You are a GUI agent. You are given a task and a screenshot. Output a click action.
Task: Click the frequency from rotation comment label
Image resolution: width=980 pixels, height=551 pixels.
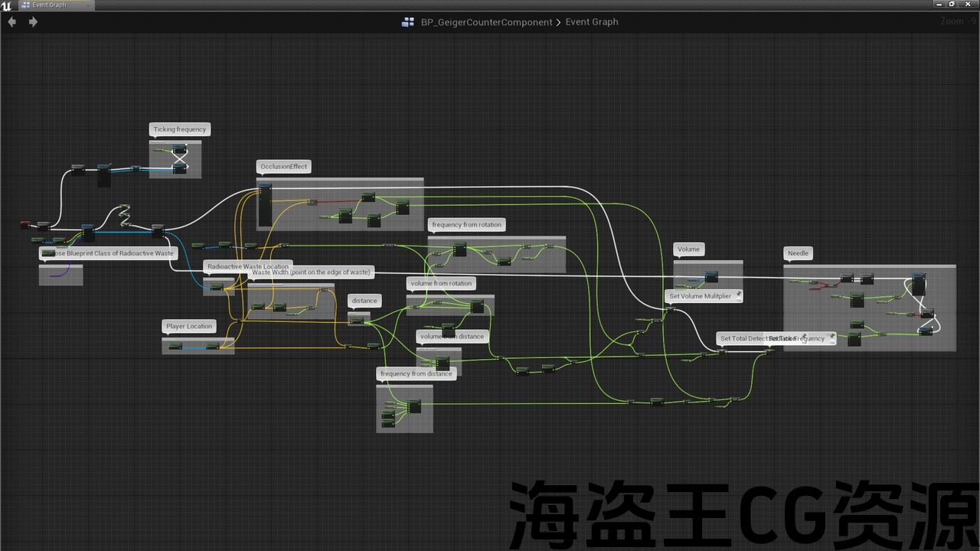467,225
